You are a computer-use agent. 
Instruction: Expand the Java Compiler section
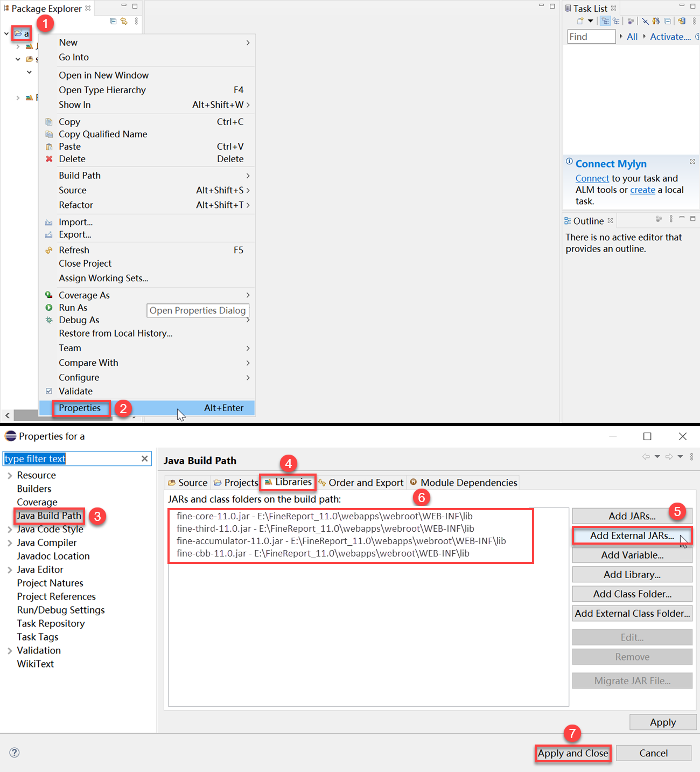[10, 543]
